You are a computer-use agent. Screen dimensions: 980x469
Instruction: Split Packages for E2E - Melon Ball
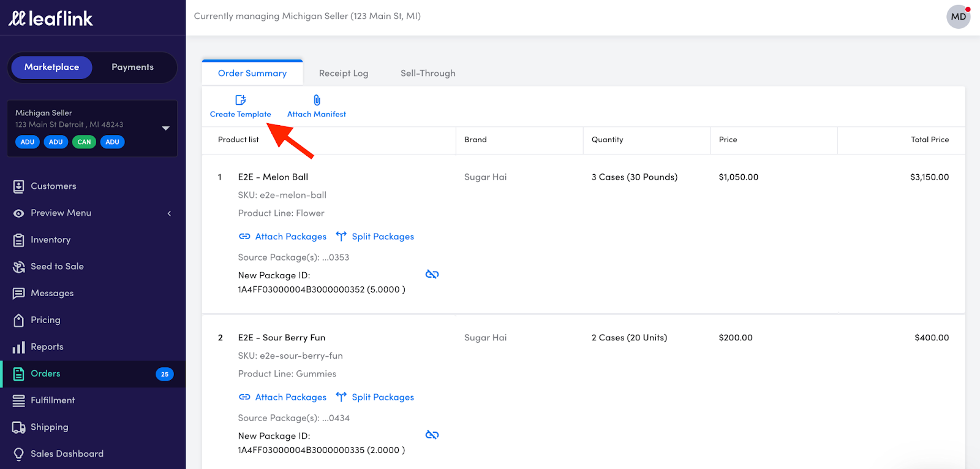click(383, 237)
